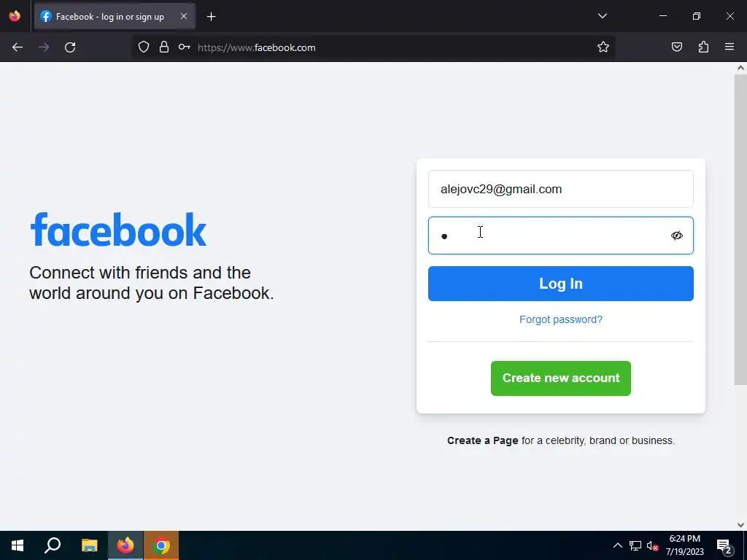Open the notification center icon
The height and width of the screenshot is (560, 747).
click(724, 547)
